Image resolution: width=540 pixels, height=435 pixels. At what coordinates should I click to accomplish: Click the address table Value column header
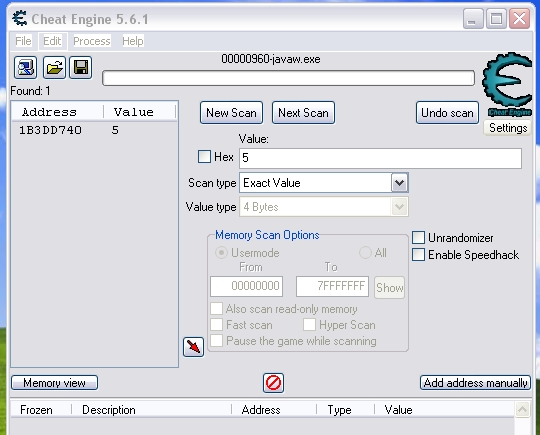tap(444, 410)
